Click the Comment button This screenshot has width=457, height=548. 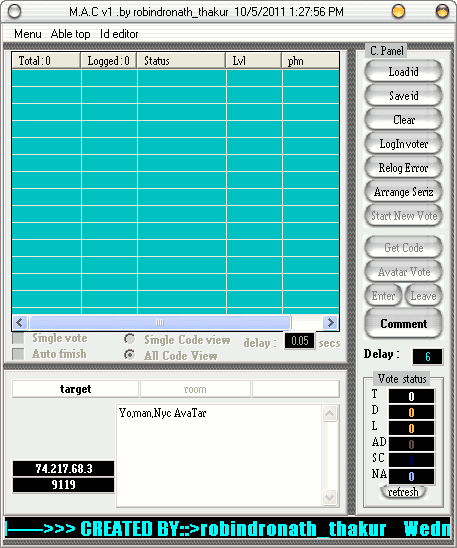pos(404,324)
